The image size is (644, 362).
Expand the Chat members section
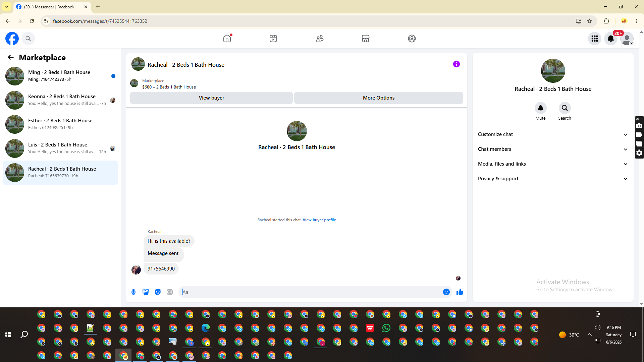[x=553, y=149]
